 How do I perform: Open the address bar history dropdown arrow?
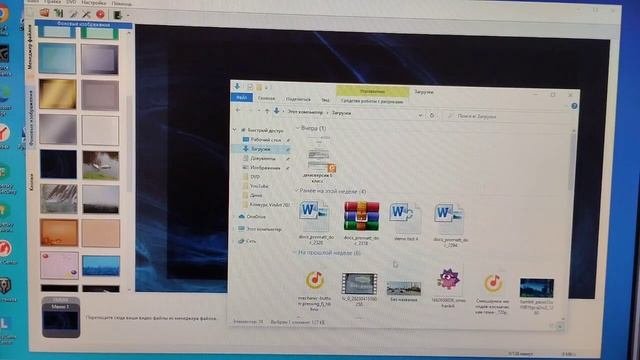[420, 116]
